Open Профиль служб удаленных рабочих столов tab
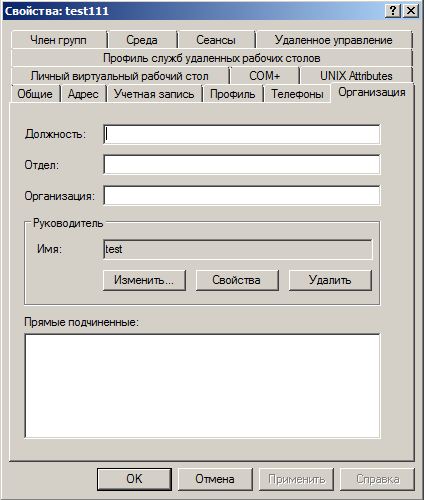The image size is (426, 500). coord(212,58)
